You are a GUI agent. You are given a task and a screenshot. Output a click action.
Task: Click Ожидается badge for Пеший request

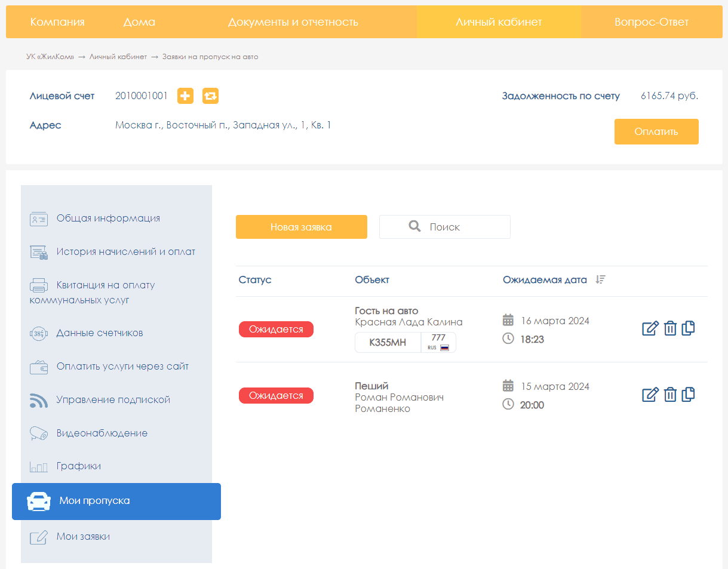(x=276, y=395)
